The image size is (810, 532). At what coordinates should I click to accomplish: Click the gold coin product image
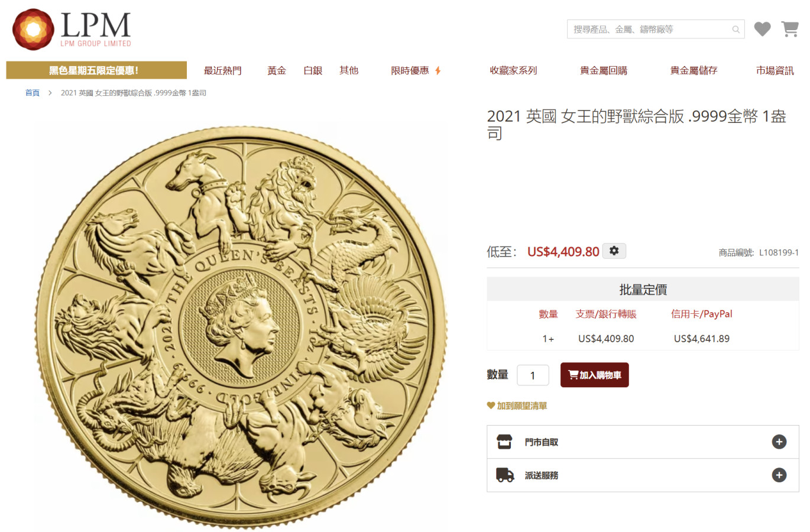pos(241,327)
